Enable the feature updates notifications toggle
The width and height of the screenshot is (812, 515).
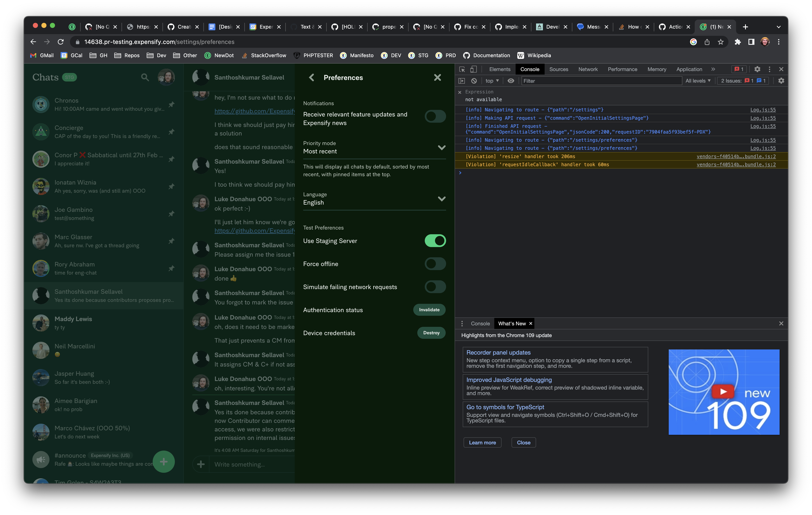(x=435, y=116)
